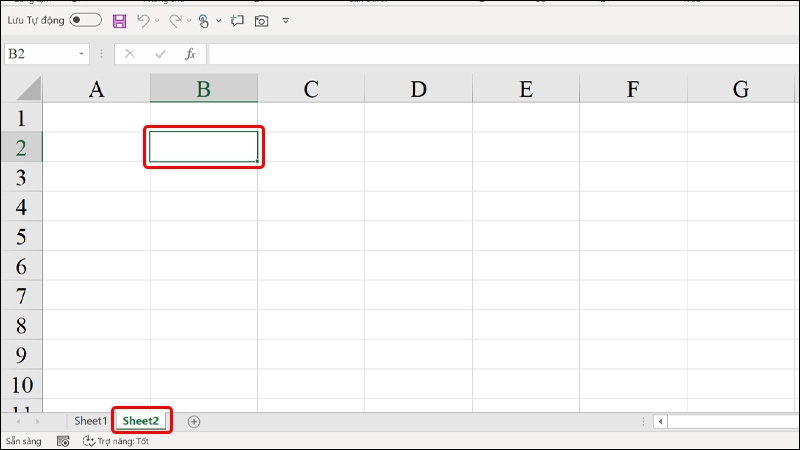Switch to the Sheet1 tab

[x=90, y=421]
